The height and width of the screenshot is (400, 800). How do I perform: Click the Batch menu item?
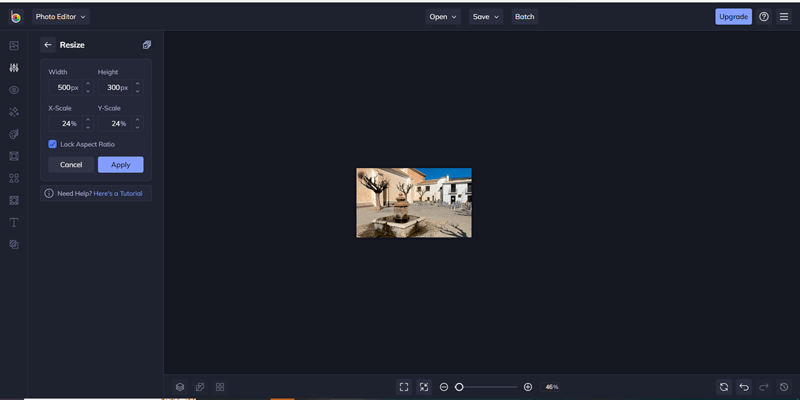point(524,17)
